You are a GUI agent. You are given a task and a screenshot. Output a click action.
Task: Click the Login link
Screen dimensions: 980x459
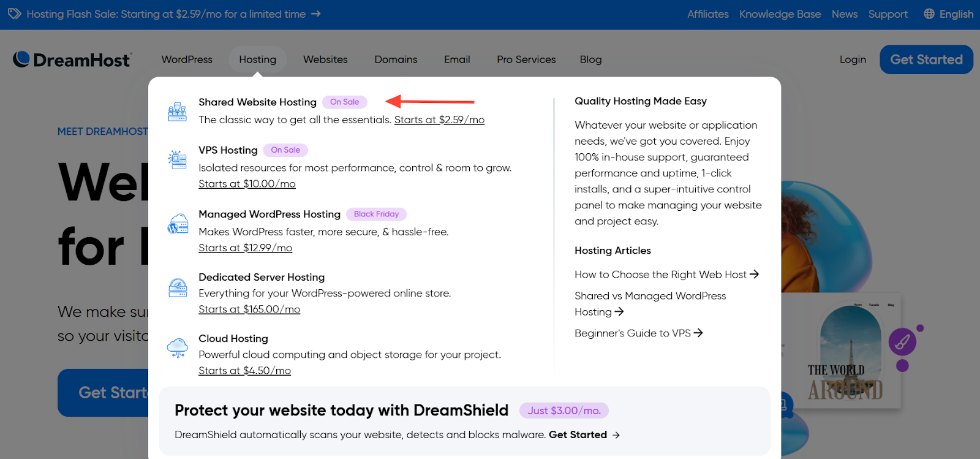pyautogui.click(x=853, y=59)
